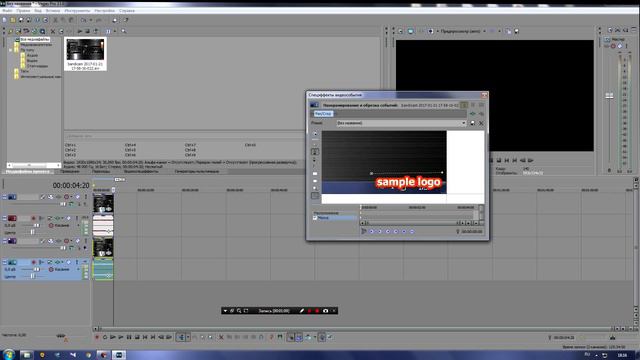Open the Вставка menu
Viewport: 640px width, 360px height.
click(x=53, y=11)
